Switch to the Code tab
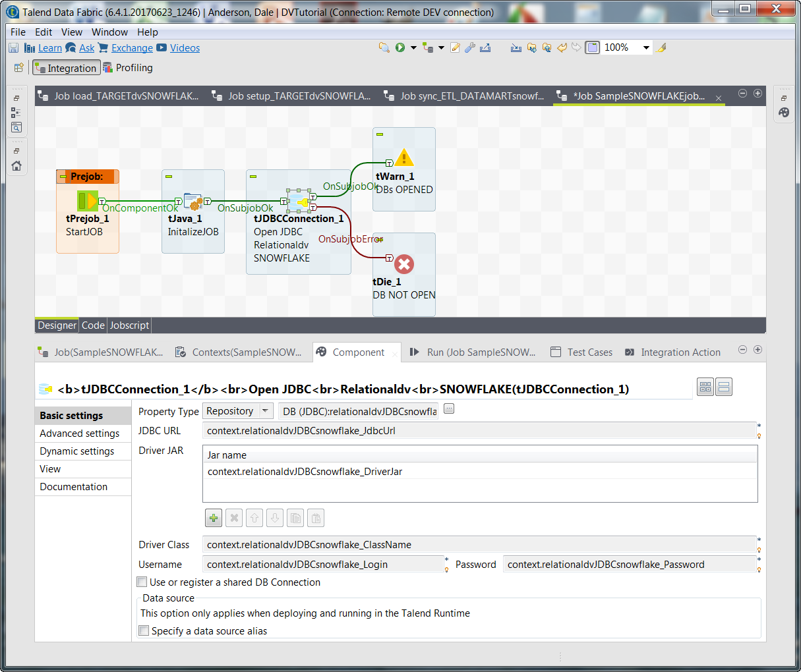801x672 pixels. pos(93,325)
